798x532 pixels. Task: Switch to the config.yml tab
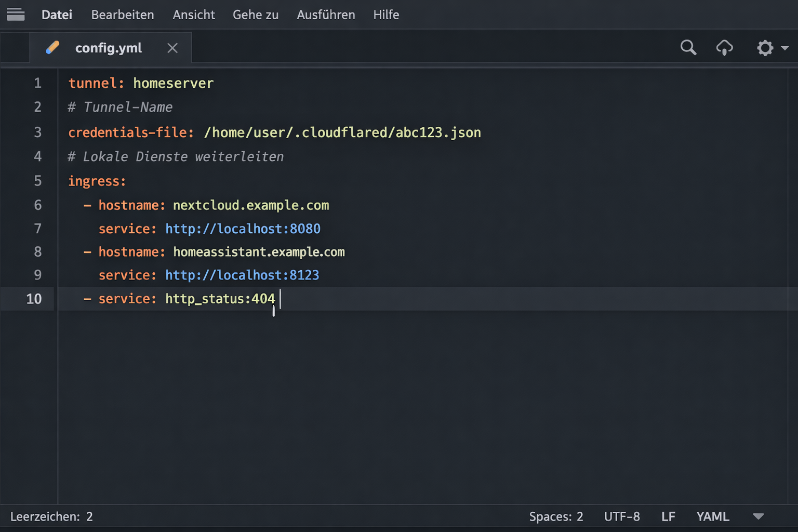tap(109, 48)
